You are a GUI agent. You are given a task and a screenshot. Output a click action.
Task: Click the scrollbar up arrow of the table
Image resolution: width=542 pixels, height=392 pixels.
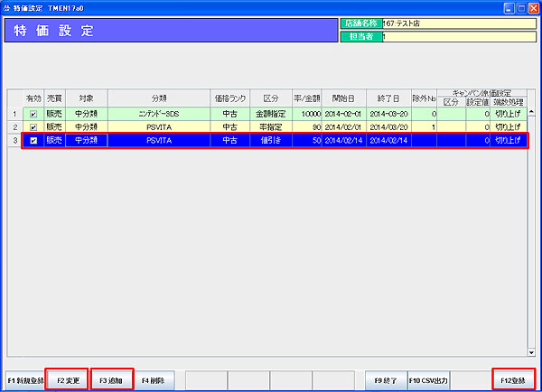[x=532, y=114]
